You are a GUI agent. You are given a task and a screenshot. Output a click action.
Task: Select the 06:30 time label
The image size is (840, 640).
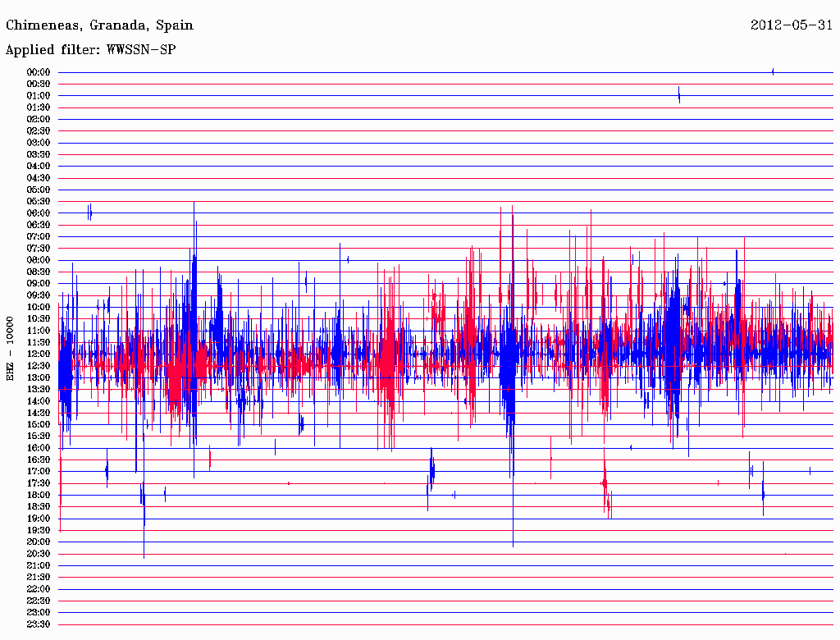point(38,225)
